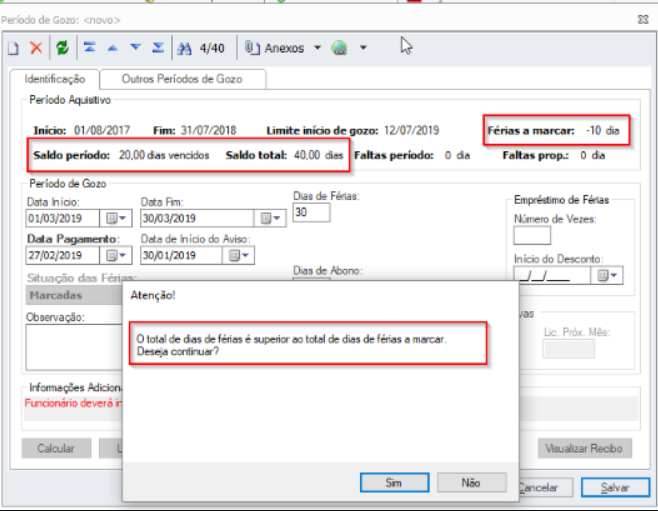658x511 pixels.
Task: Go to first record arrow icon
Action: [89, 47]
